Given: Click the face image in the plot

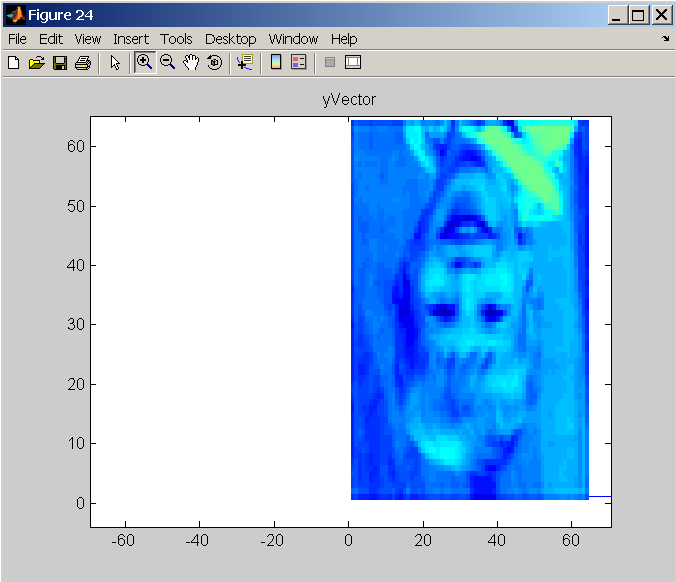Looking at the screenshot, I should [470, 310].
